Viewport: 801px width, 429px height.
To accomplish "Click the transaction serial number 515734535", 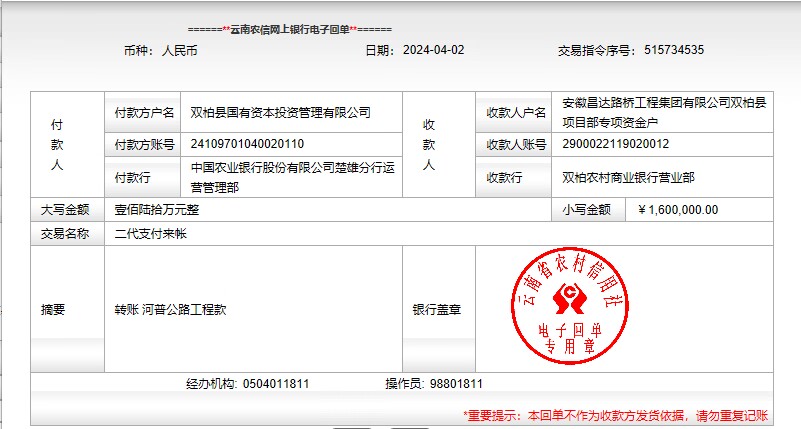I will (x=674, y=50).
